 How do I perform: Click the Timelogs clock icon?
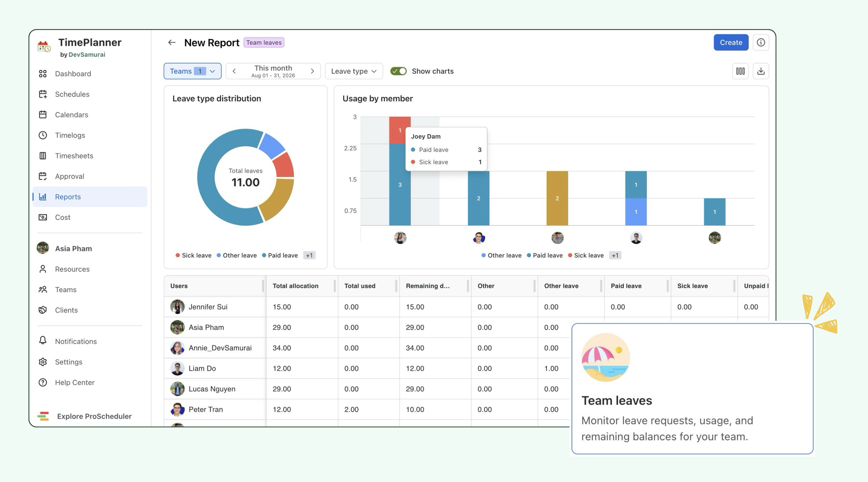pyautogui.click(x=43, y=135)
